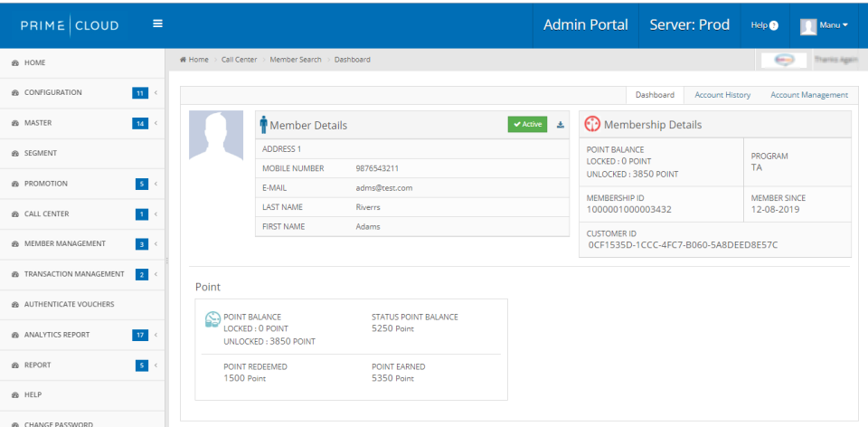Screen dimensions: 868x427
Task: Click the Member Details person icon
Action: (x=263, y=125)
